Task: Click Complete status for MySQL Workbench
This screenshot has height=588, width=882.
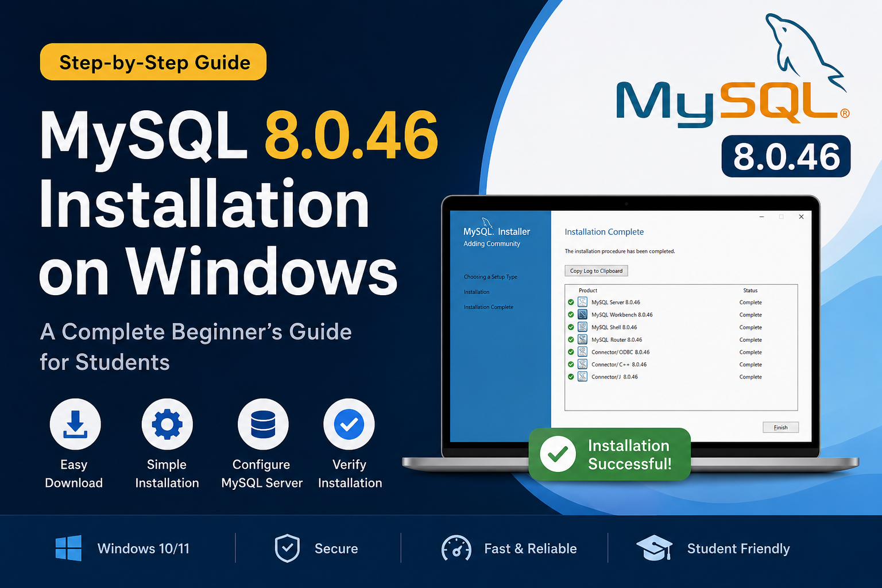Action: click(751, 315)
